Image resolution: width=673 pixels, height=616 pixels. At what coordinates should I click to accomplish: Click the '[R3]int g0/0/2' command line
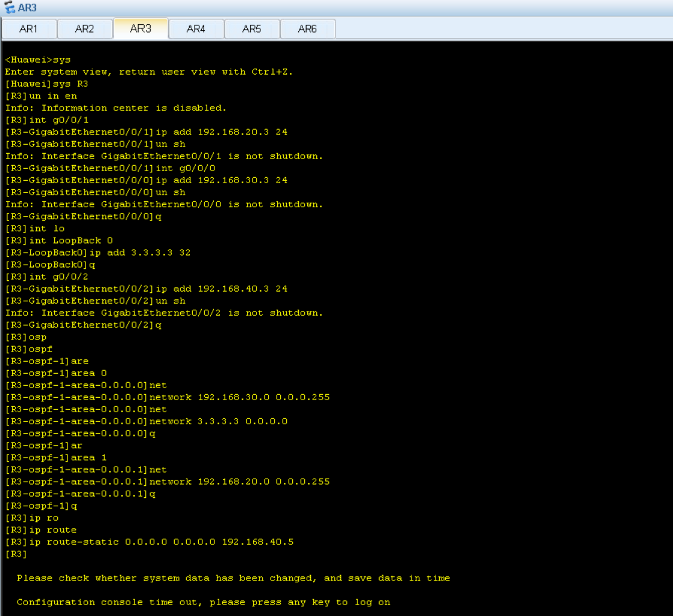click(x=47, y=277)
